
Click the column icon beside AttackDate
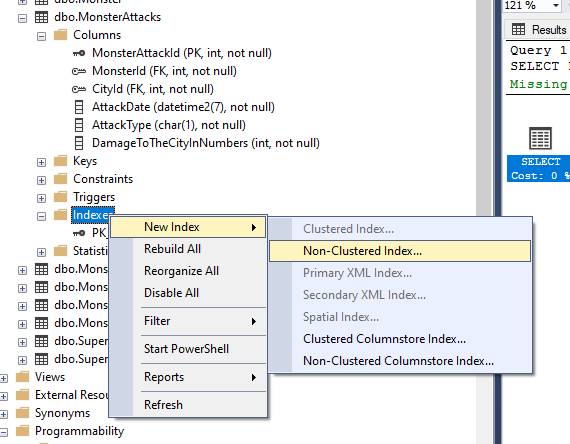click(x=79, y=107)
